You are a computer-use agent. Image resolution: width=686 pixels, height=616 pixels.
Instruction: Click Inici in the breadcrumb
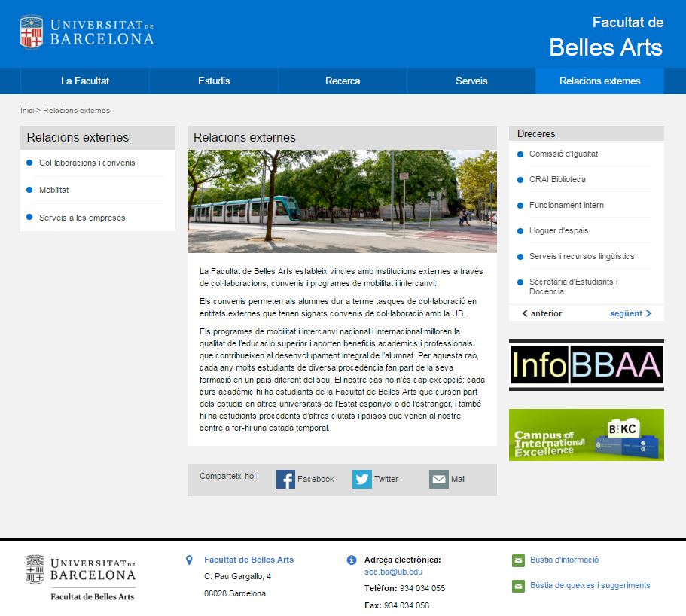27,111
